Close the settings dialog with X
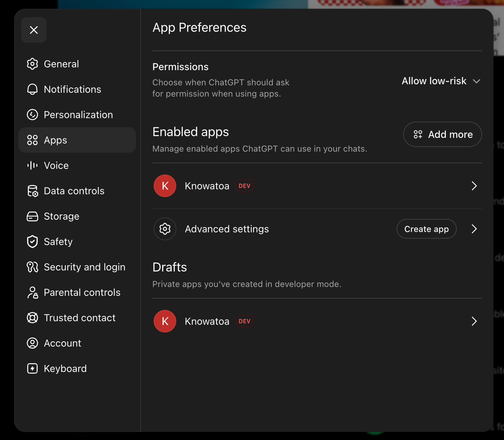The height and width of the screenshot is (440, 504). pos(34,30)
